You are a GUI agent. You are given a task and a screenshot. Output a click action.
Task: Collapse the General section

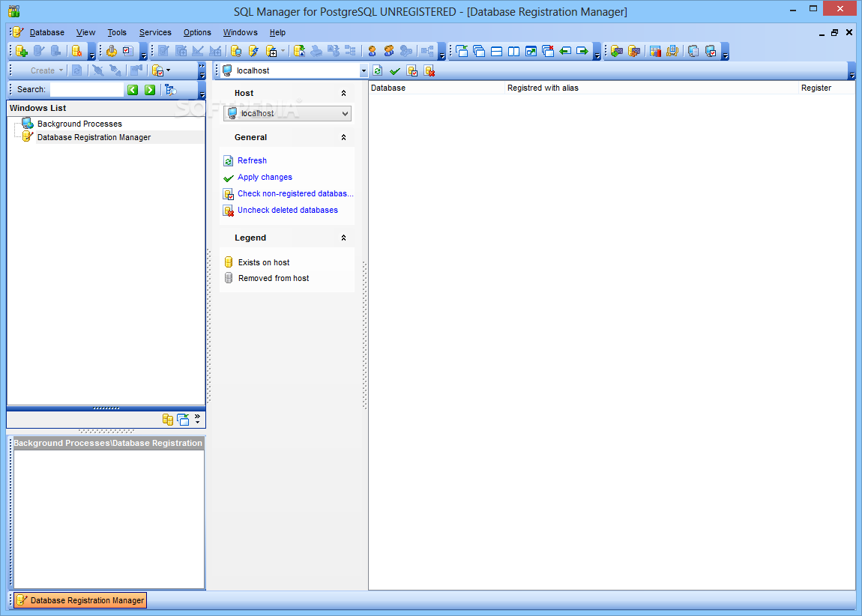tap(343, 137)
